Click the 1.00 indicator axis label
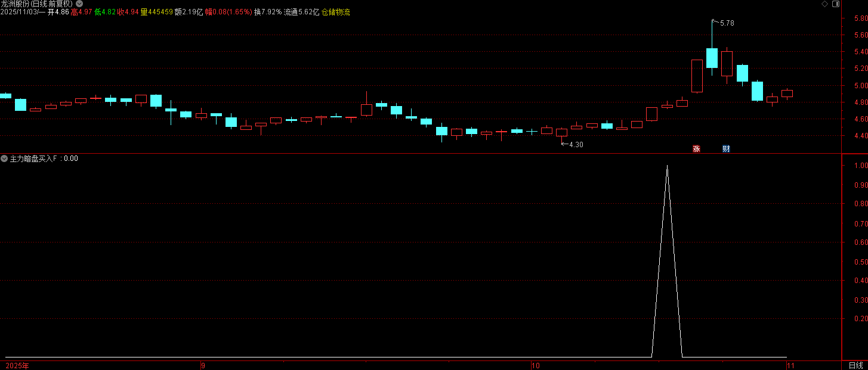 coord(860,166)
